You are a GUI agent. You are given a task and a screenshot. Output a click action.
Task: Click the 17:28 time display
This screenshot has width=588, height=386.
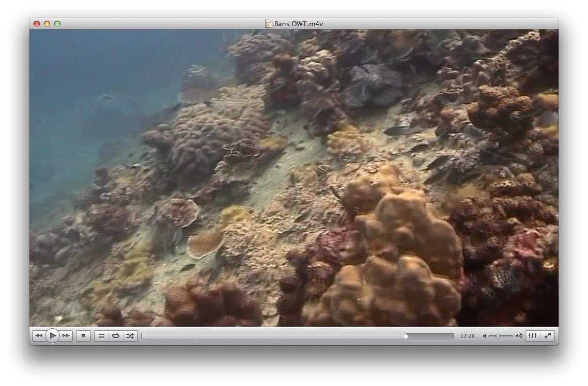tap(467, 336)
